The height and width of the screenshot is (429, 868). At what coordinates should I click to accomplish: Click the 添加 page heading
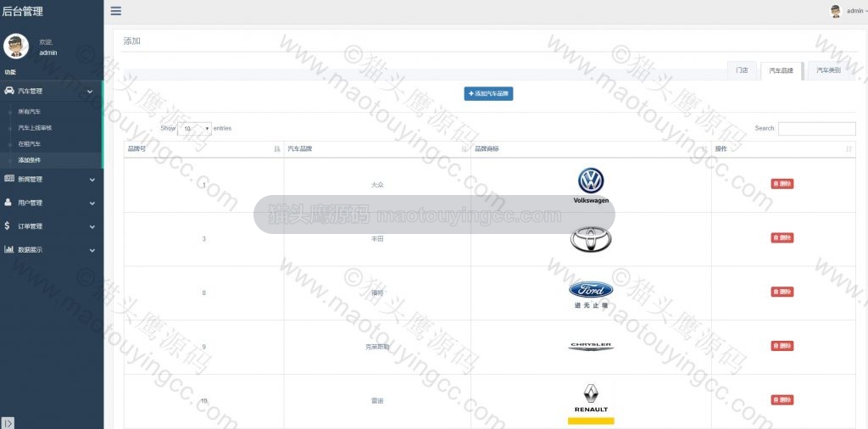point(131,41)
